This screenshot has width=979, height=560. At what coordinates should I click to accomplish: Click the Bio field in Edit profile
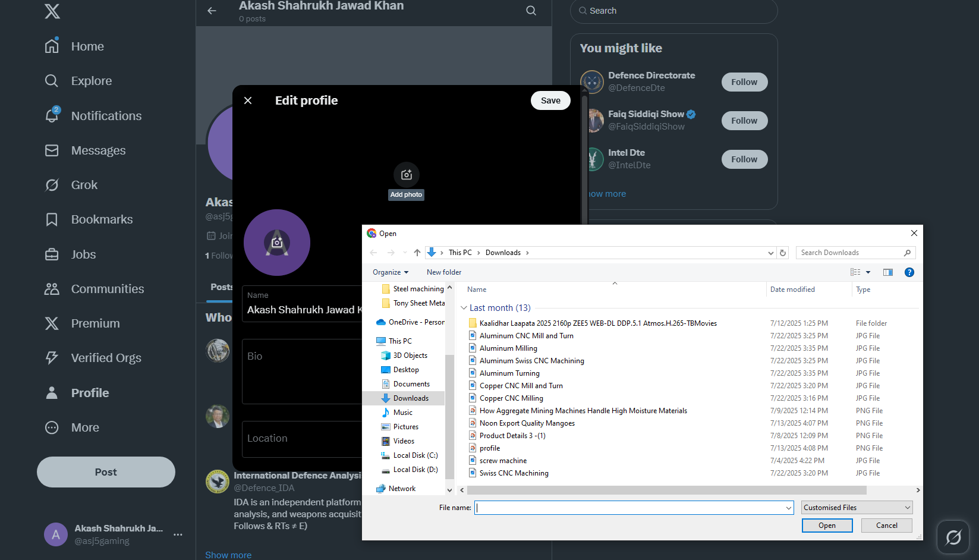coord(302,372)
